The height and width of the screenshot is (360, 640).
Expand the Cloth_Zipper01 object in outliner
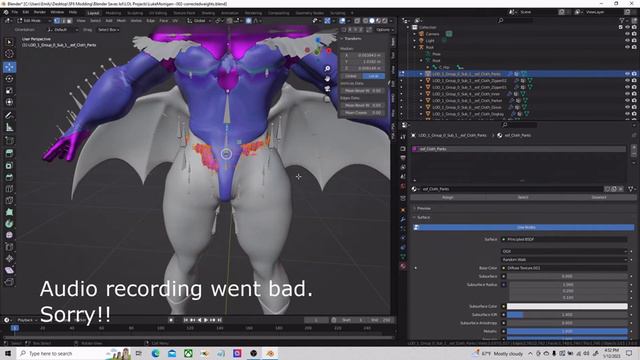(421, 87)
